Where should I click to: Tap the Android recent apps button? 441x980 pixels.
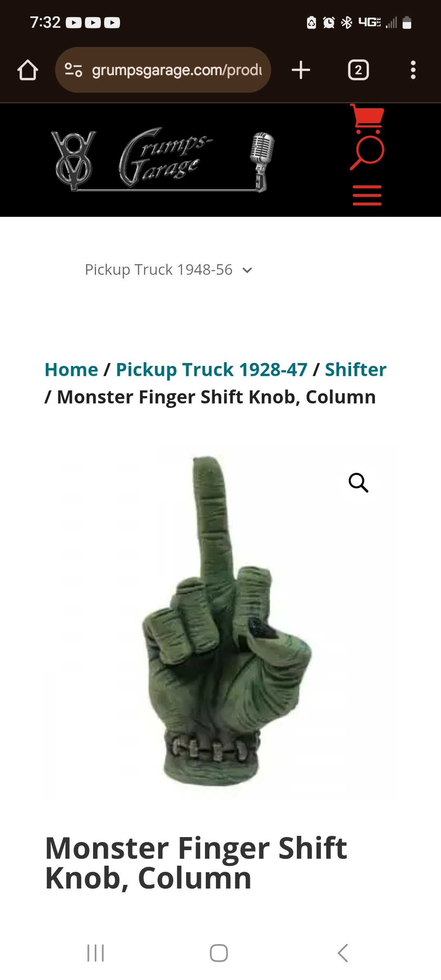(x=96, y=953)
